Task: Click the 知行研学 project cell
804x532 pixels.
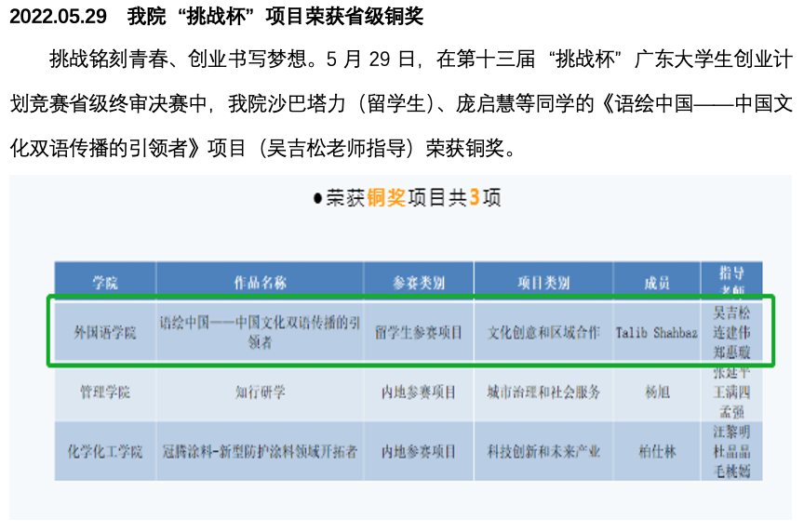Action: [x=260, y=392]
